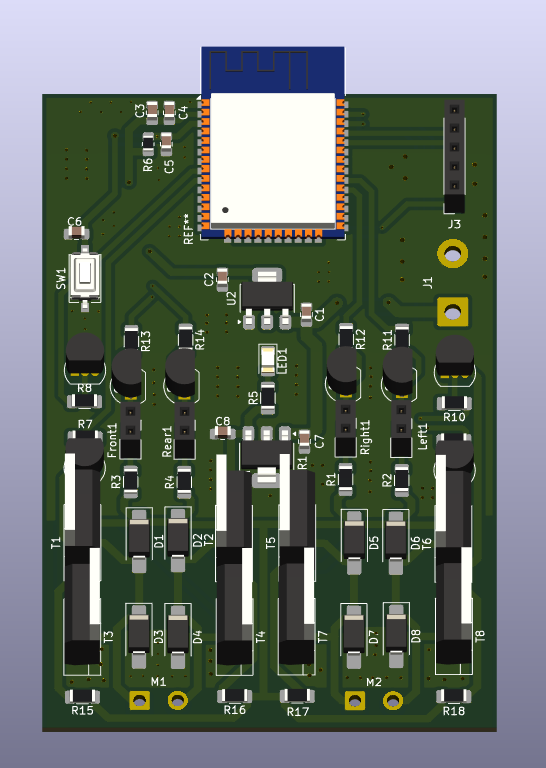Select capacitor C8 component
The height and width of the screenshot is (768, 546).
click(x=223, y=432)
